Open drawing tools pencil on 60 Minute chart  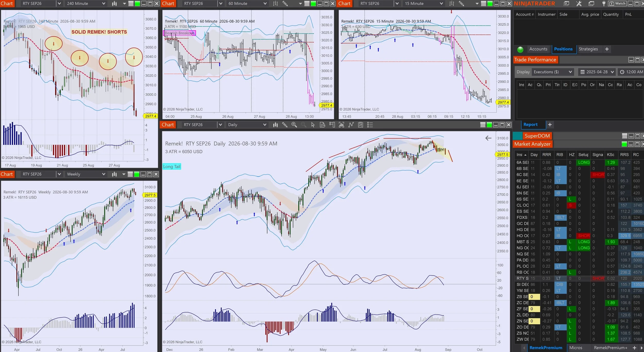point(285,4)
